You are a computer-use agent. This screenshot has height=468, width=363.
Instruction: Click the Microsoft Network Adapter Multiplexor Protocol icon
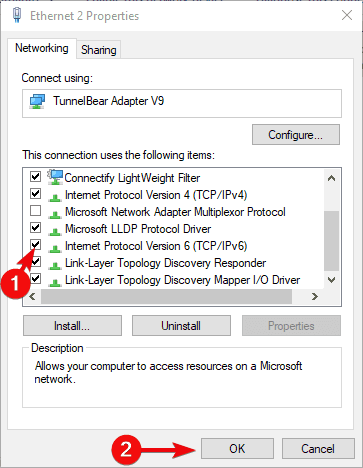54,215
